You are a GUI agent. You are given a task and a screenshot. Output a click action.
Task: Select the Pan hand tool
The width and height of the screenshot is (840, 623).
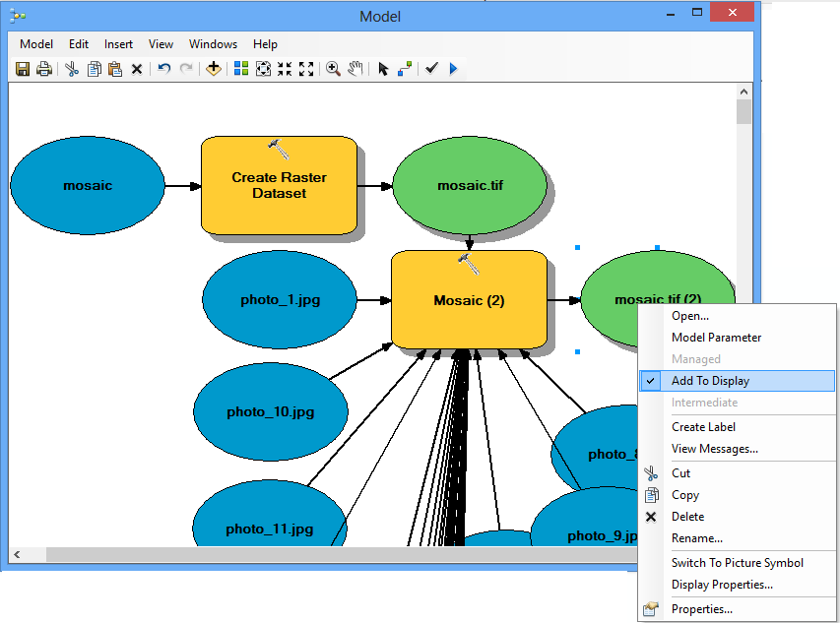tap(355, 69)
